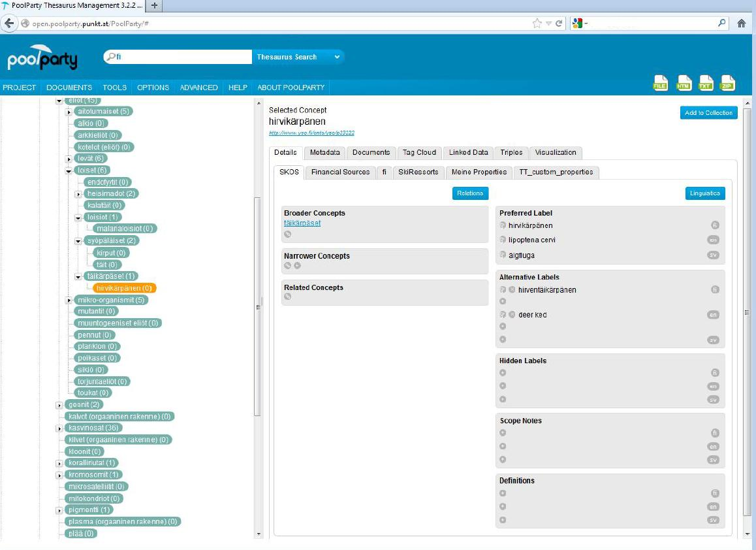Expand the heisimadot tree node
The width and height of the screenshot is (756, 550).
[x=78, y=194]
